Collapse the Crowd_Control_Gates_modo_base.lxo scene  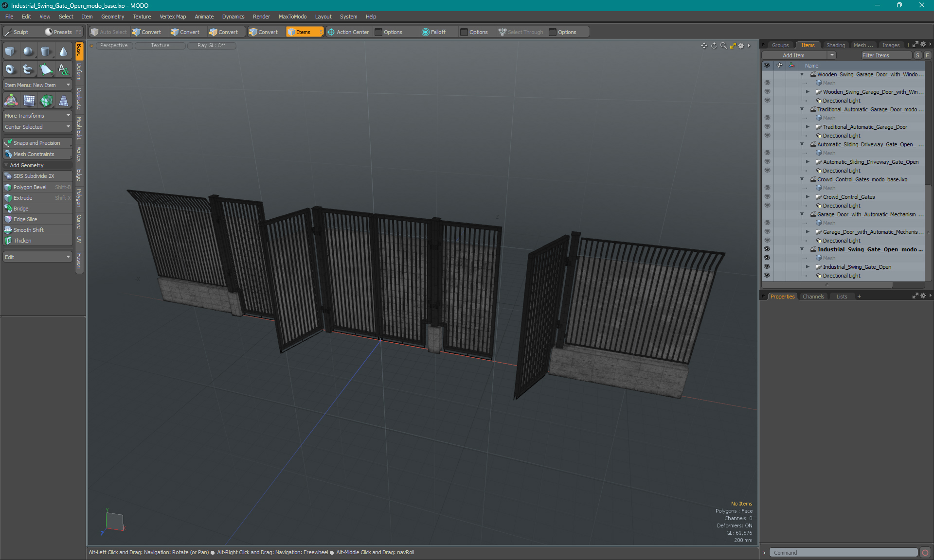click(802, 179)
